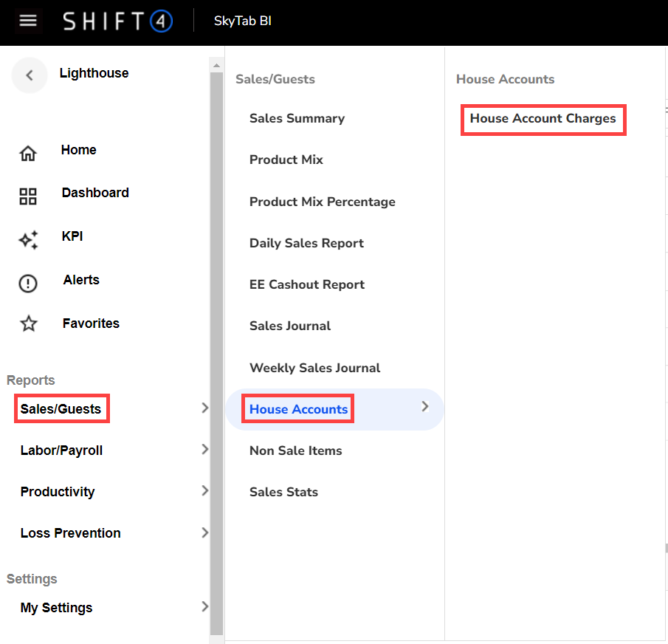The image size is (668, 644).
Task: Open the Sales Summary report
Action: [297, 118]
